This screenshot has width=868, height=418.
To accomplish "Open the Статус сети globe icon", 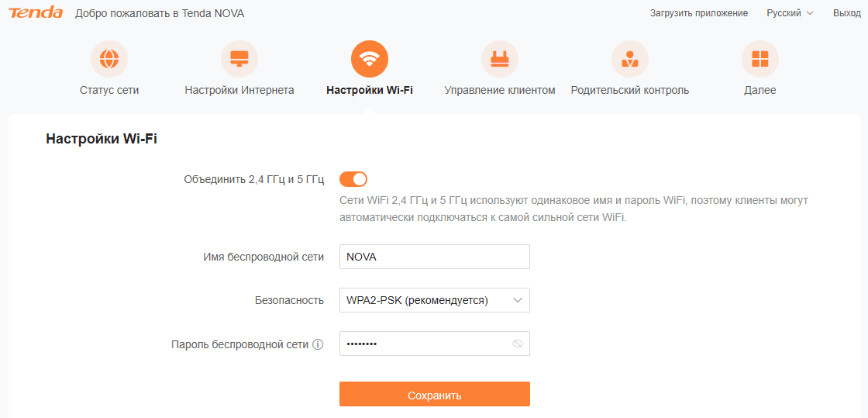I will click(x=109, y=59).
